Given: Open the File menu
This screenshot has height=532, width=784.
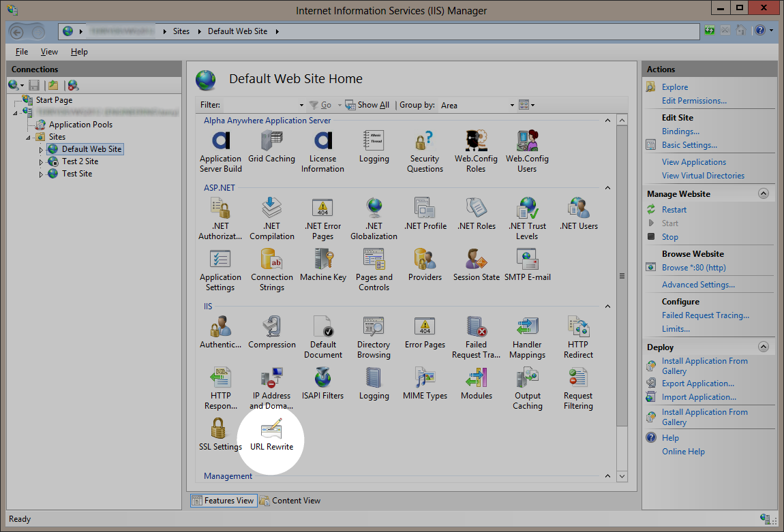Looking at the screenshot, I should pos(22,52).
